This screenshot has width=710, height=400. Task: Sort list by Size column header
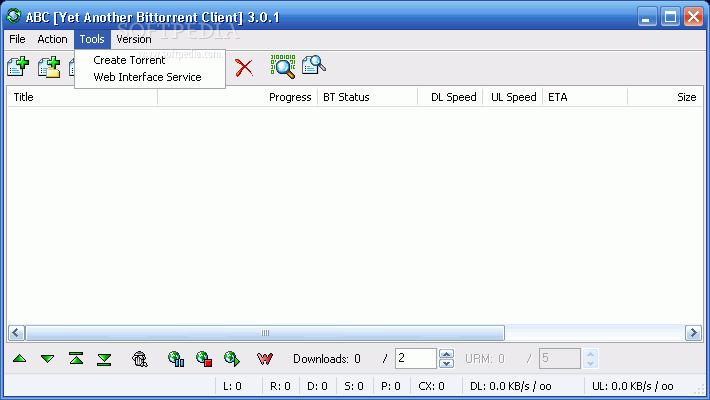(665, 97)
